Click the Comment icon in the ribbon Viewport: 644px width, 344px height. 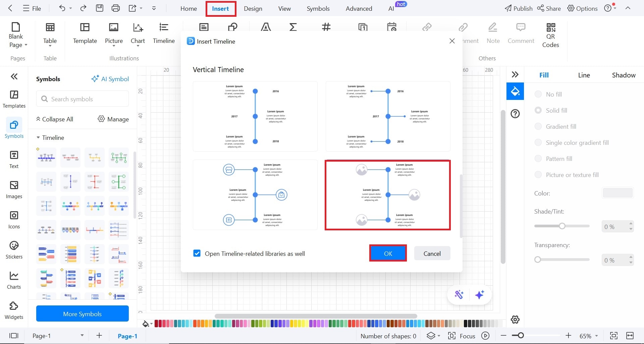521,27
